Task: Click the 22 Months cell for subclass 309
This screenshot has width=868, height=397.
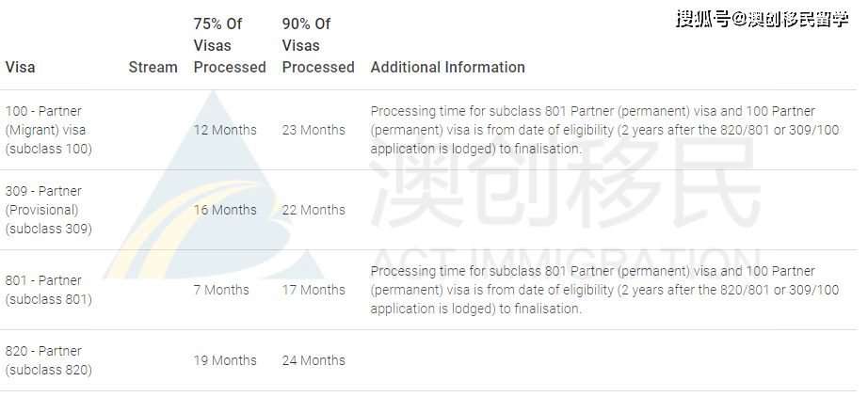Action: click(313, 210)
